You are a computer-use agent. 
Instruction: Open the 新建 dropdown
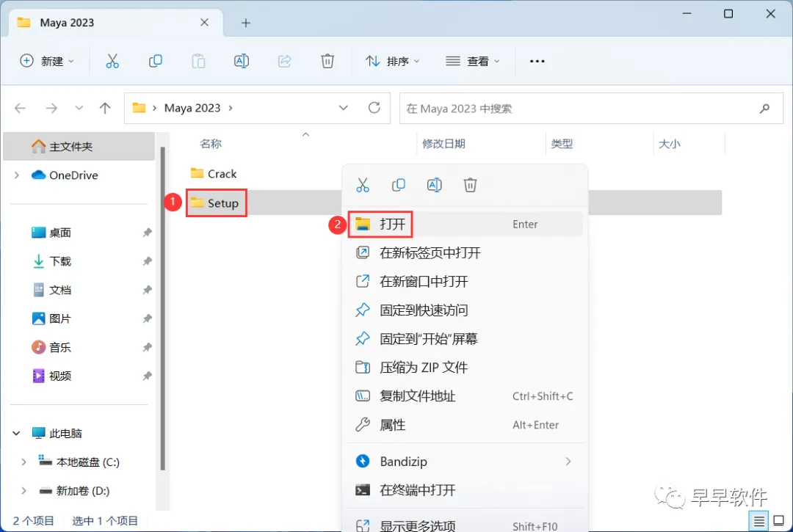(46, 61)
